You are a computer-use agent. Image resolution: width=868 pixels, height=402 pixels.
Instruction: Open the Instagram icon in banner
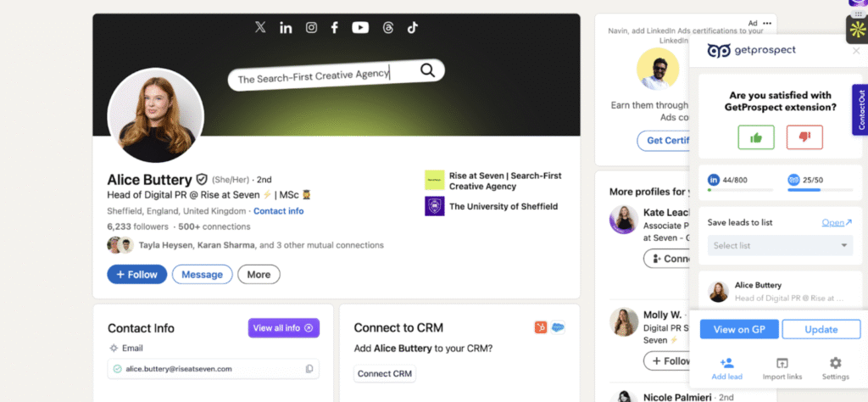tap(312, 28)
